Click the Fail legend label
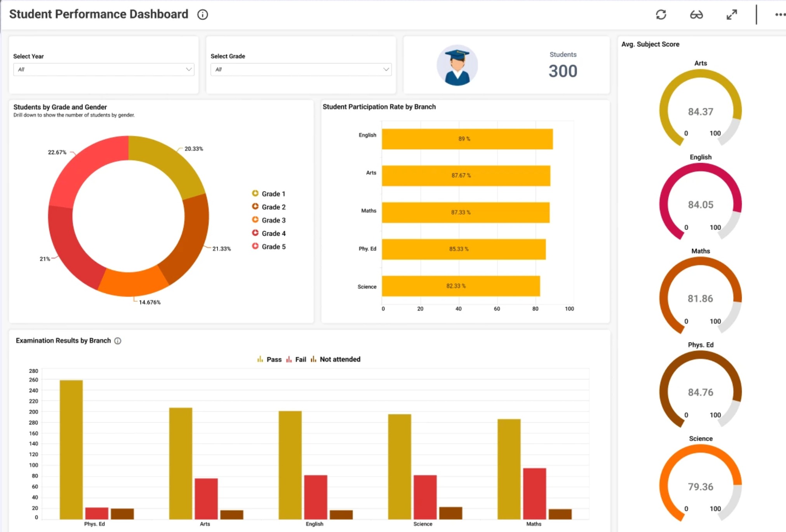Viewport: 786px width, 532px height. pyautogui.click(x=301, y=360)
